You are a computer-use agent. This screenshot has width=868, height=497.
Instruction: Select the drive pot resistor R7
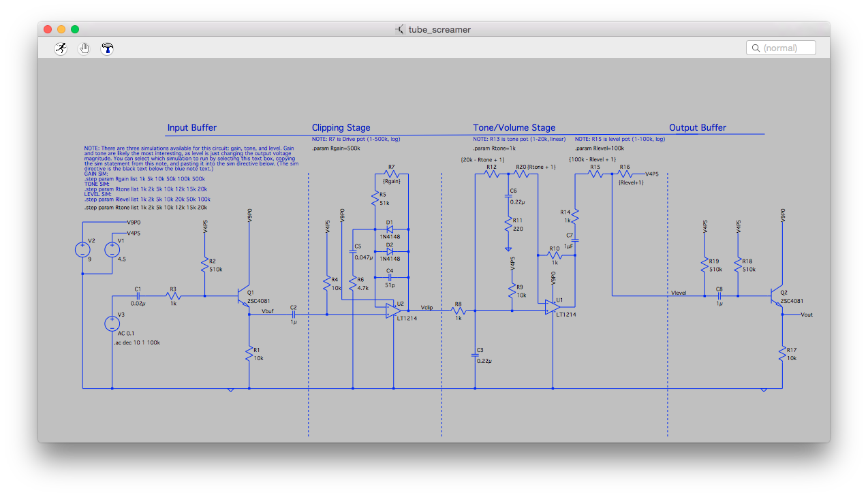[391, 173]
